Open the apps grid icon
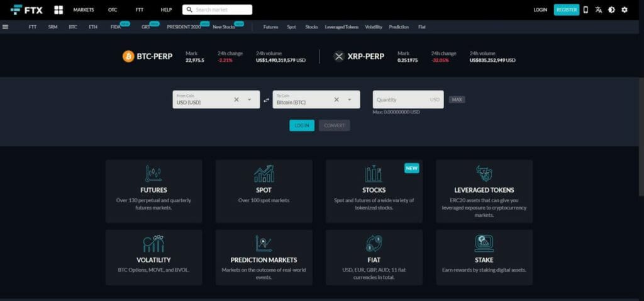The width and height of the screenshot is (644, 301). click(x=58, y=10)
